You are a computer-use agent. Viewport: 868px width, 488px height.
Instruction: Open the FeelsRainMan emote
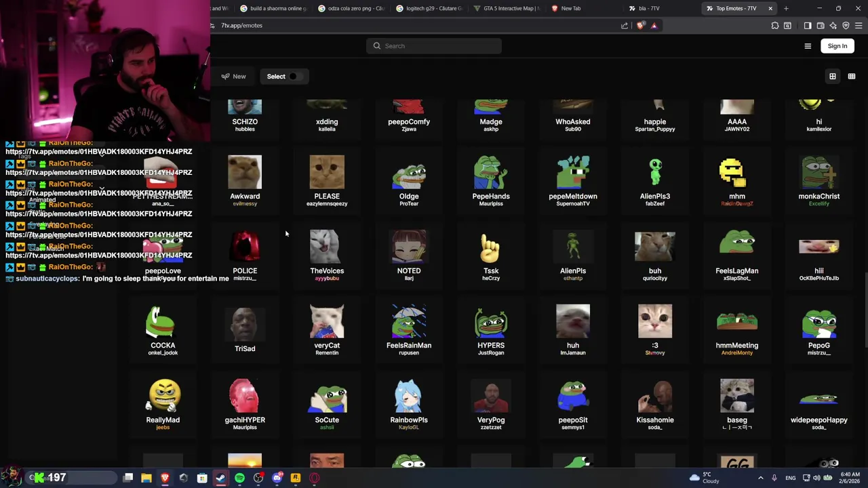pyautogui.click(x=409, y=329)
